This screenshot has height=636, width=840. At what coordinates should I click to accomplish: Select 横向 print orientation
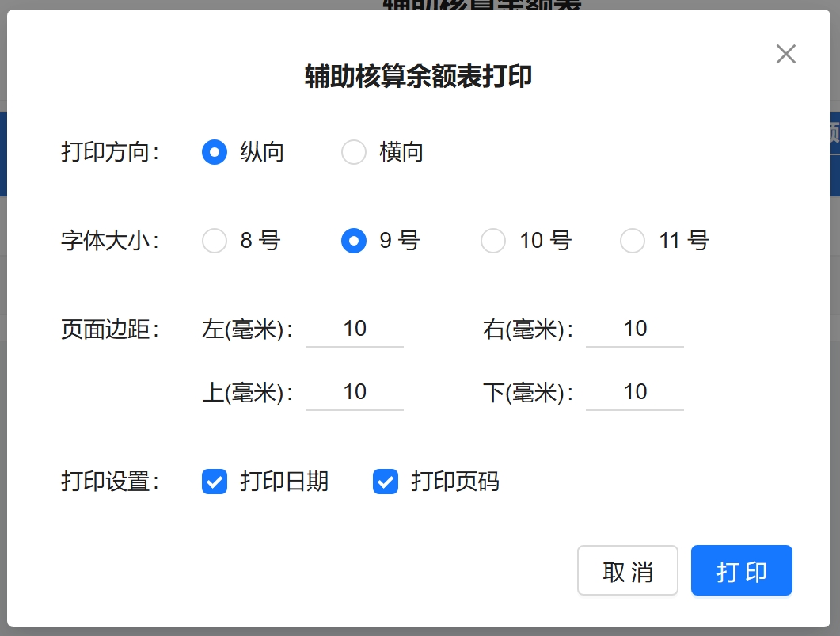(x=354, y=152)
